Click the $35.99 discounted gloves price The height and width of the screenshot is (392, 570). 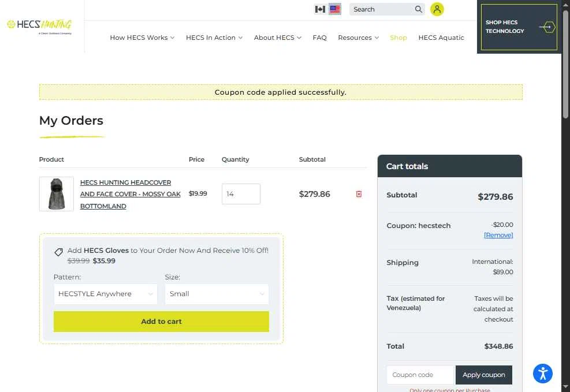tap(104, 261)
